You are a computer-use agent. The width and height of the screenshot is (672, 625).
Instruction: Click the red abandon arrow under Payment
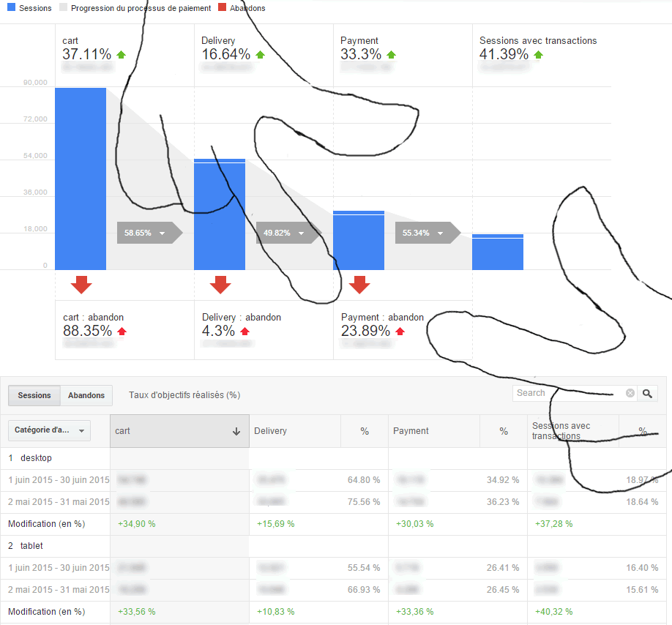[359, 285]
